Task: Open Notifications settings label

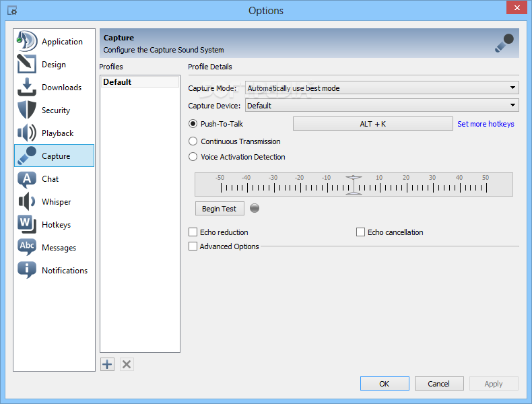Action: pyautogui.click(x=65, y=271)
